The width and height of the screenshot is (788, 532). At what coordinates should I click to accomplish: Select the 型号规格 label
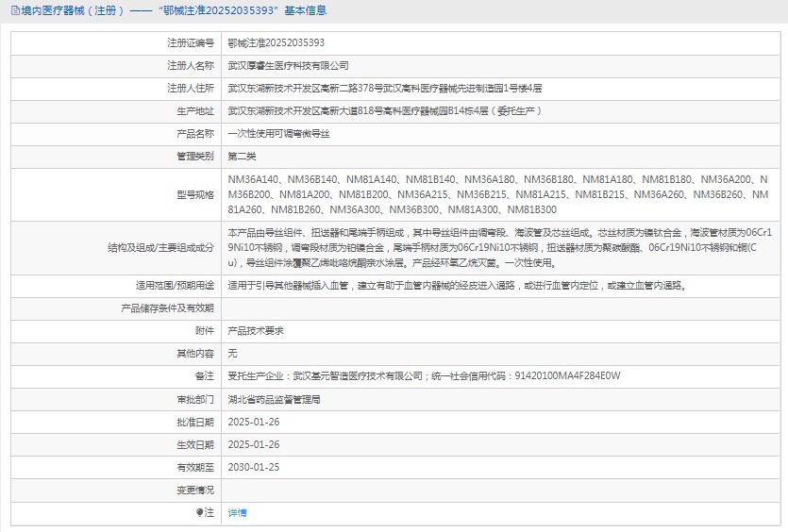[x=195, y=195]
